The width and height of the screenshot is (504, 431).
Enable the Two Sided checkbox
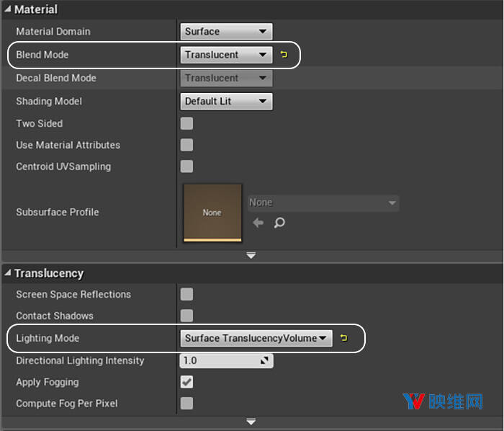(x=186, y=123)
